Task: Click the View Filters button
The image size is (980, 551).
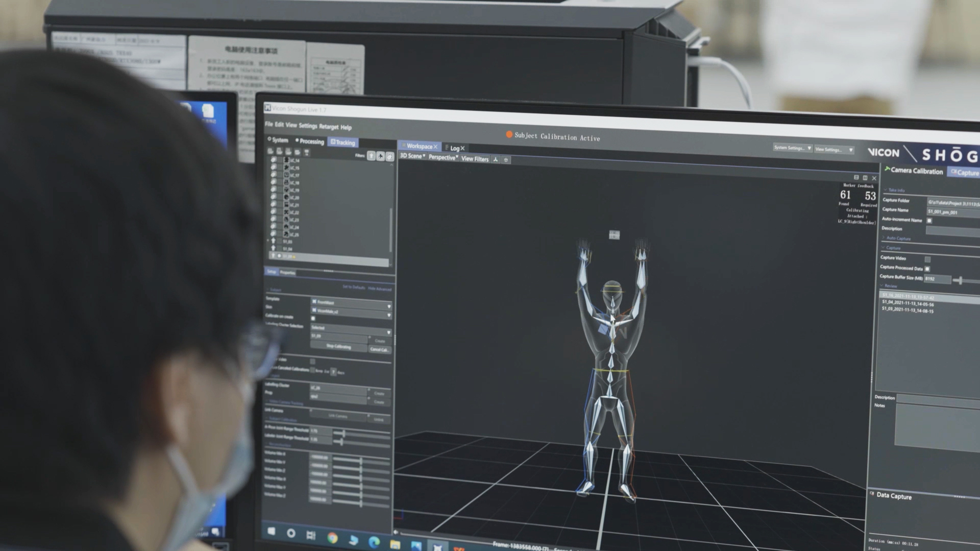Action: 475,159
